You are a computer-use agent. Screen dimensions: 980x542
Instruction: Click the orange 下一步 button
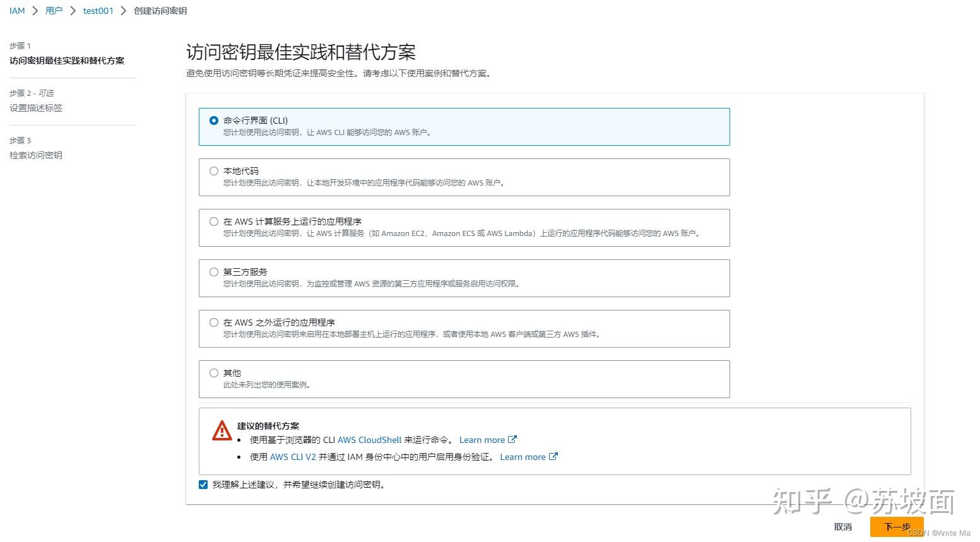(x=896, y=527)
